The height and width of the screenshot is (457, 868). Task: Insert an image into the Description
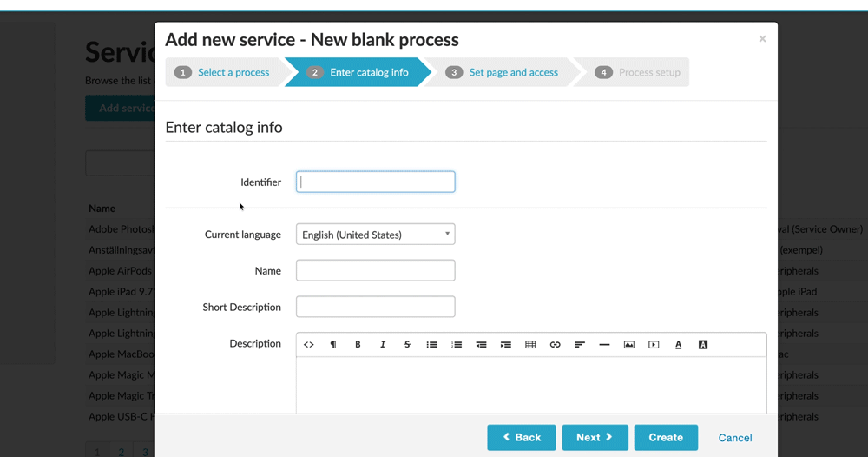[x=629, y=345]
